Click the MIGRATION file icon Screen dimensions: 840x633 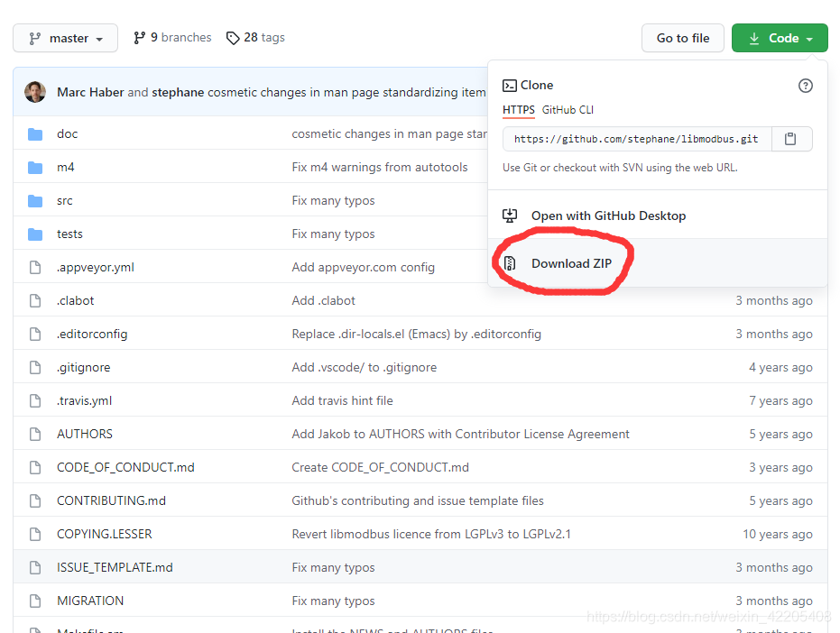coord(35,601)
